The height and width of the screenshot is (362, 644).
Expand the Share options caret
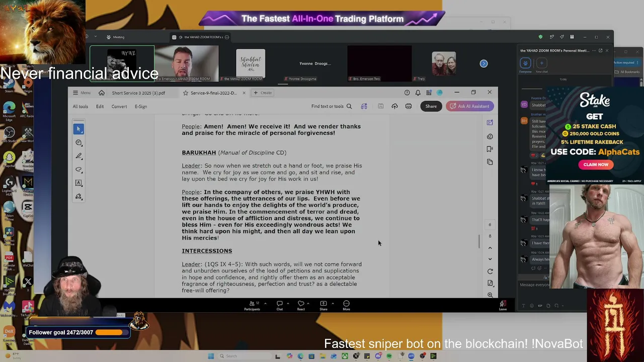(332, 303)
